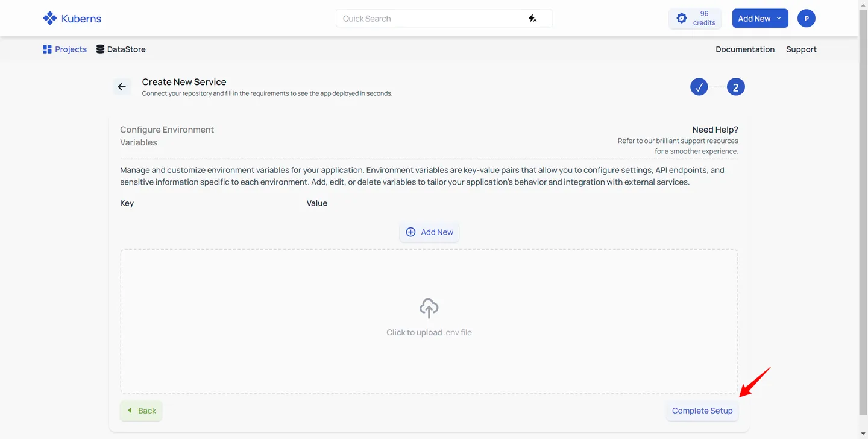
Task: Click the DataStore database icon
Action: [100, 49]
